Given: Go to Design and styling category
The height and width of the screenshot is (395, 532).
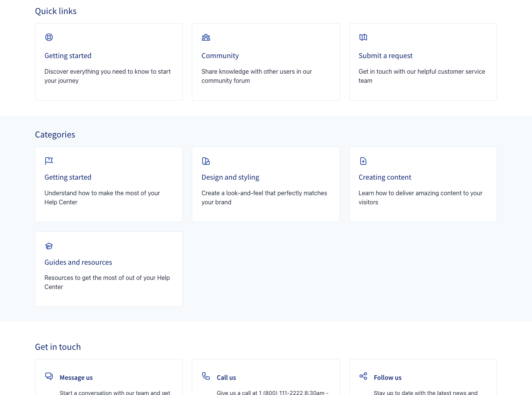Looking at the screenshot, I should point(230,177).
